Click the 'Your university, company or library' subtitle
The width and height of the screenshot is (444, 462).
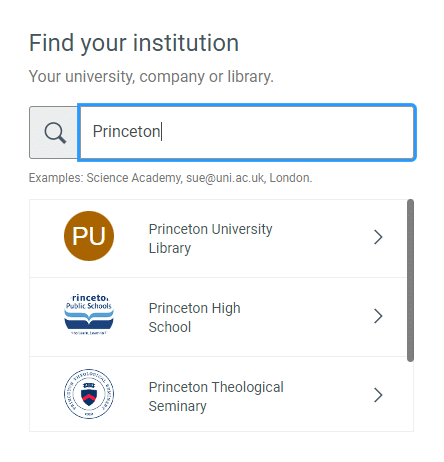click(151, 77)
